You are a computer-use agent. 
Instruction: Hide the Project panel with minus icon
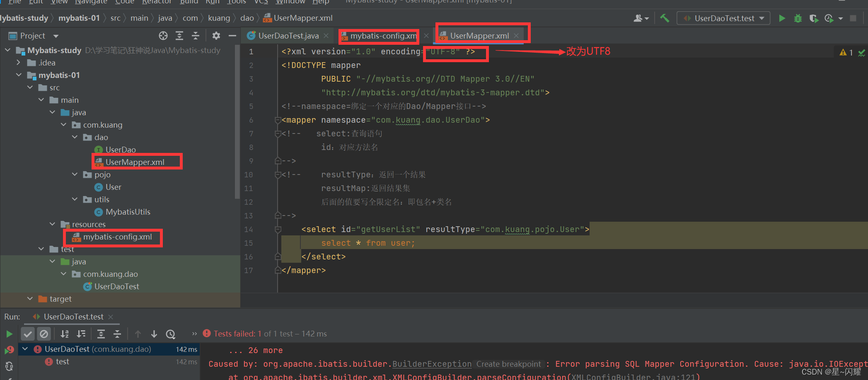232,36
